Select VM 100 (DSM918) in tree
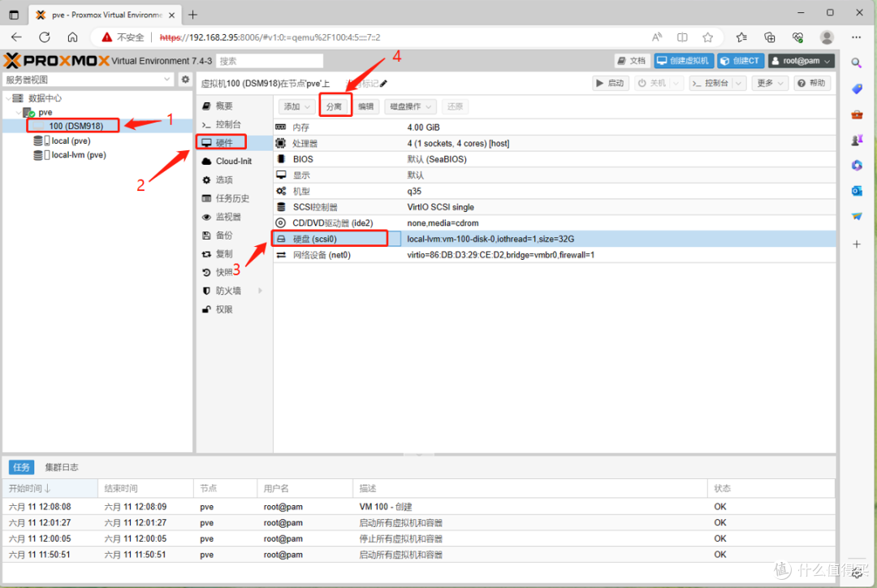Viewport: 877px width, 588px height. tap(98, 125)
